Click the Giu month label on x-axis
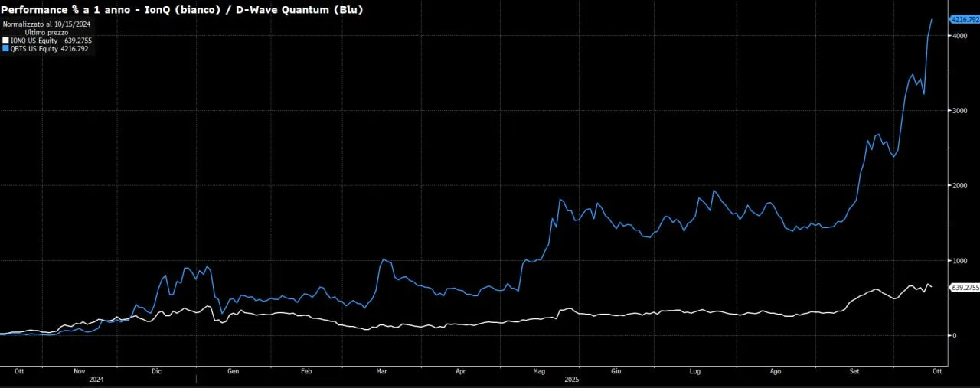This screenshot has height=388, width=980. click(x=616, y=370)
